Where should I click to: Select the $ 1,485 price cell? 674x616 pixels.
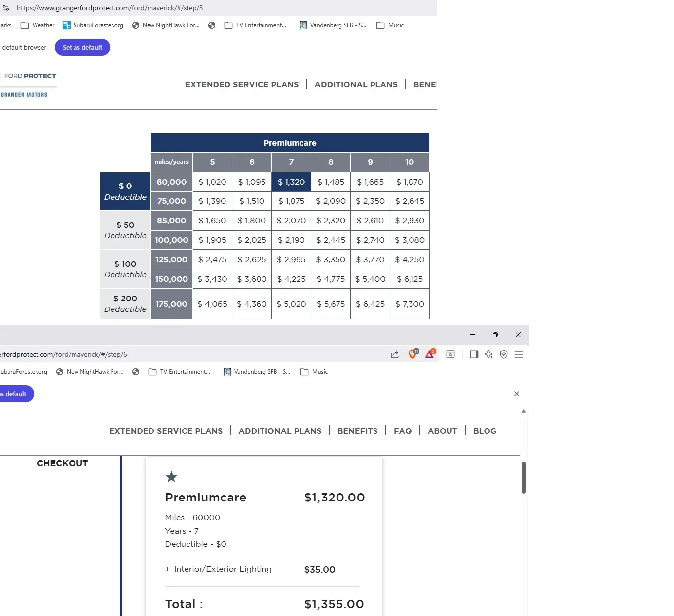coord(331,182)
